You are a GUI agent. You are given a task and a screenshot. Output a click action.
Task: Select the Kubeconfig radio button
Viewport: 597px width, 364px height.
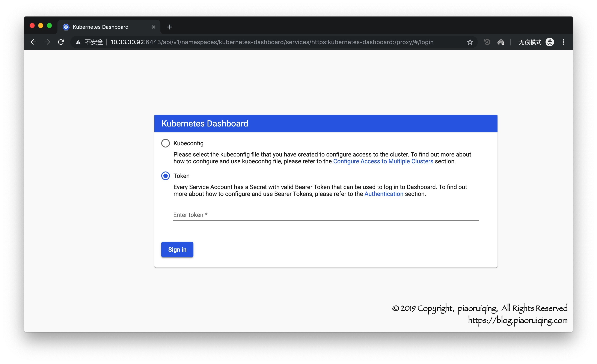point(166,143)
